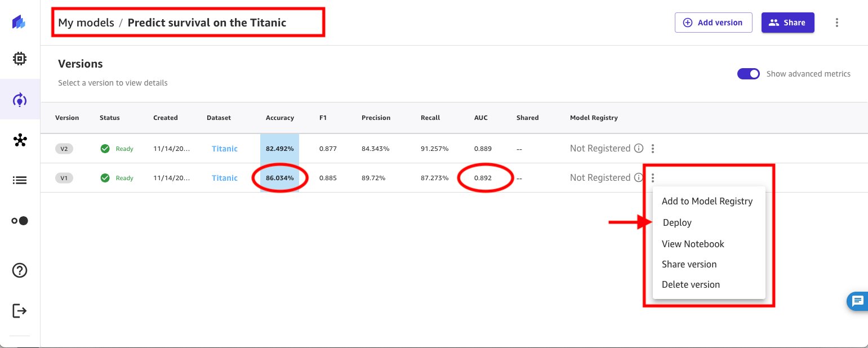The height and width of the screenshot is (348, 868).
Task: Select the V2 version badge
Action: point(64,149)
